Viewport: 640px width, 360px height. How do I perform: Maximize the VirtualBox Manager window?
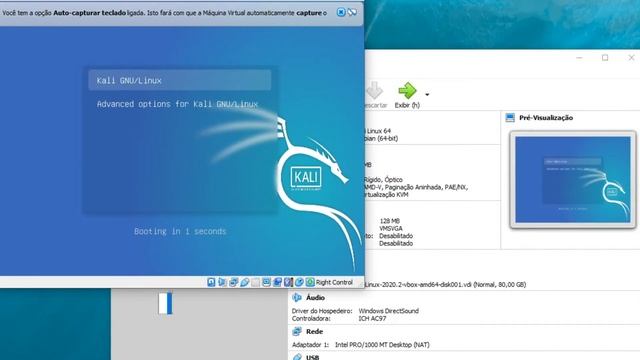pos(605,58)
